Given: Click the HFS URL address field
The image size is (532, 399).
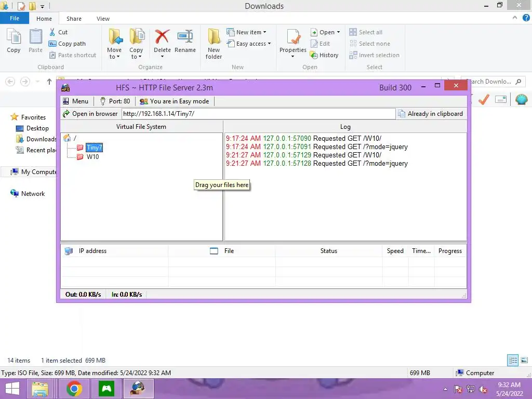Looking at the screenshot, I should click(258, 114).
